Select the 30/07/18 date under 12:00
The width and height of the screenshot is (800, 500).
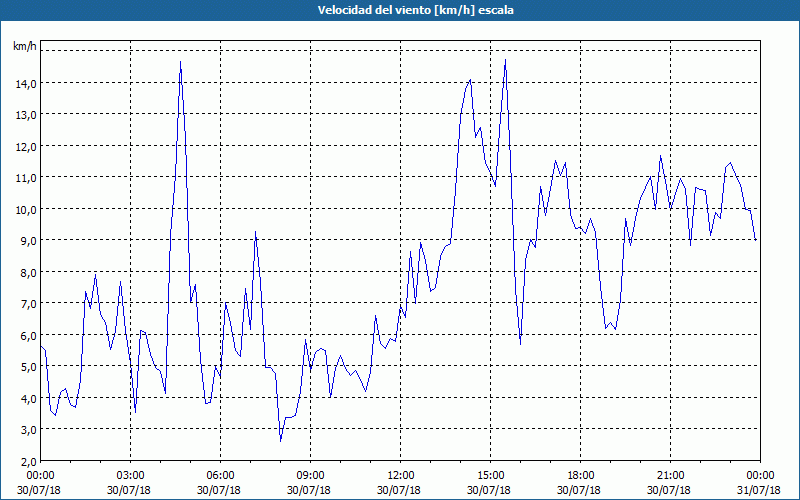(399, 490)
